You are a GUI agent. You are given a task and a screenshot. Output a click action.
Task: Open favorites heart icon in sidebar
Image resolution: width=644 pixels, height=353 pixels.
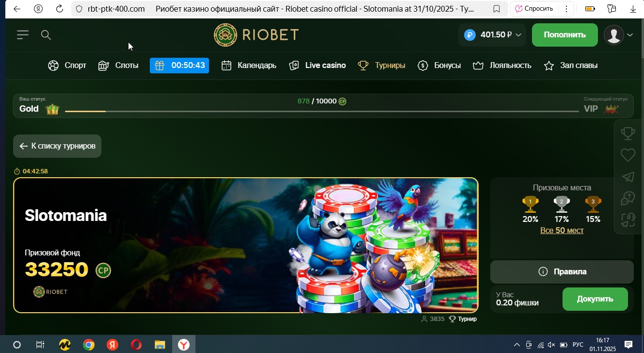click(628, 155)
